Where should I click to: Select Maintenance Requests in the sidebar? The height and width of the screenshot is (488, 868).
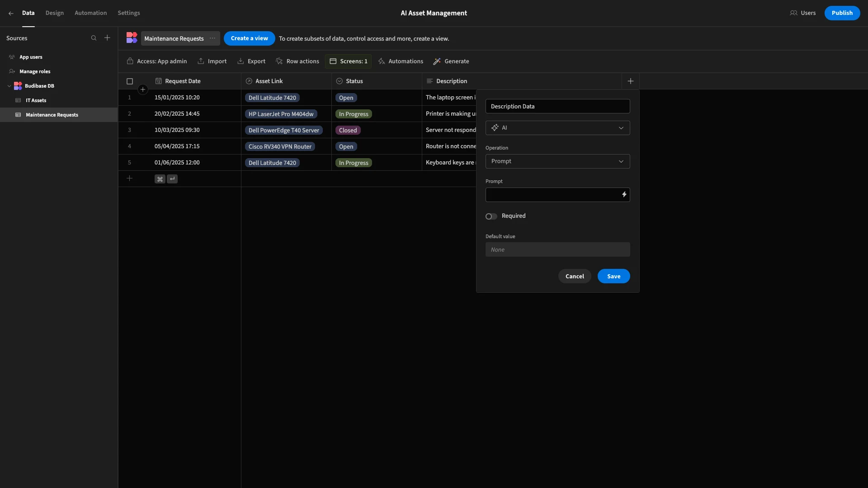59,115
